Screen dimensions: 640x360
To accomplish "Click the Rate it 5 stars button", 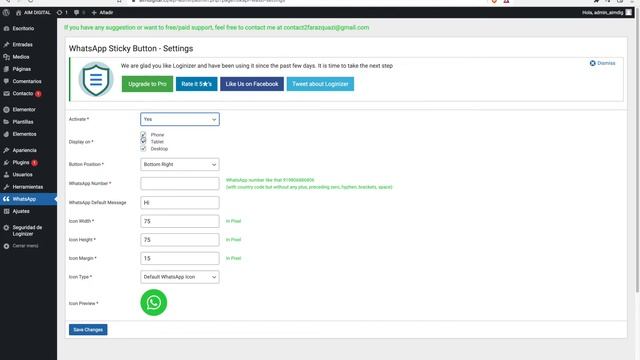I will click(196, 84).
